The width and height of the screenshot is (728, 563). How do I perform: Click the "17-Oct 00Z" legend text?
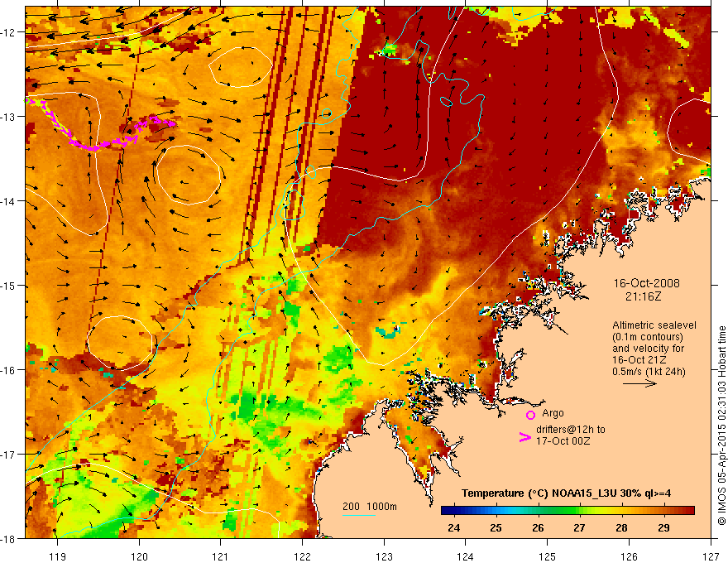563,441
